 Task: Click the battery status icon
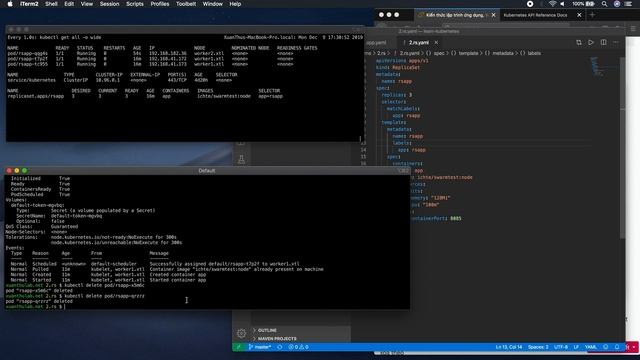(590, 4)
